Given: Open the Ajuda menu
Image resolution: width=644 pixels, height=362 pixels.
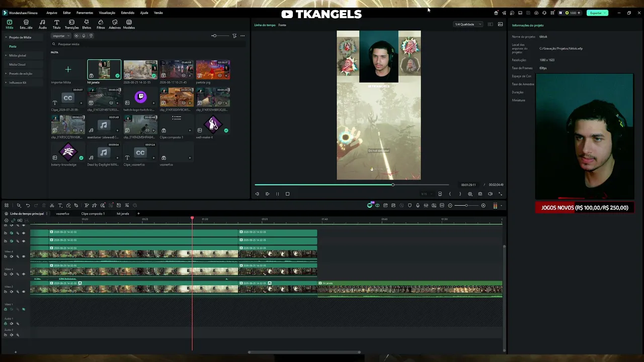Looking at the screenshot, I should 144,13.
